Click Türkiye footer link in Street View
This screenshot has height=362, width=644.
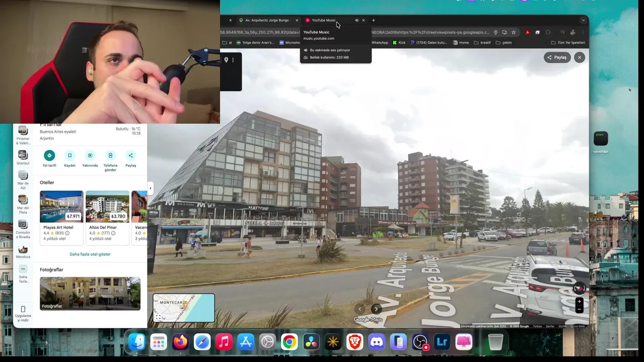(537, 326)
